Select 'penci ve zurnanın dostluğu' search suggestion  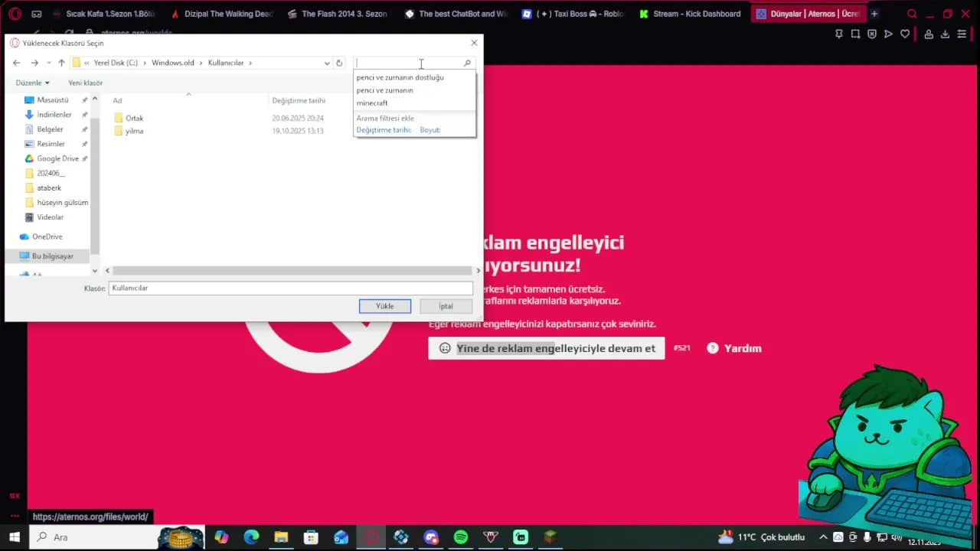400,77
